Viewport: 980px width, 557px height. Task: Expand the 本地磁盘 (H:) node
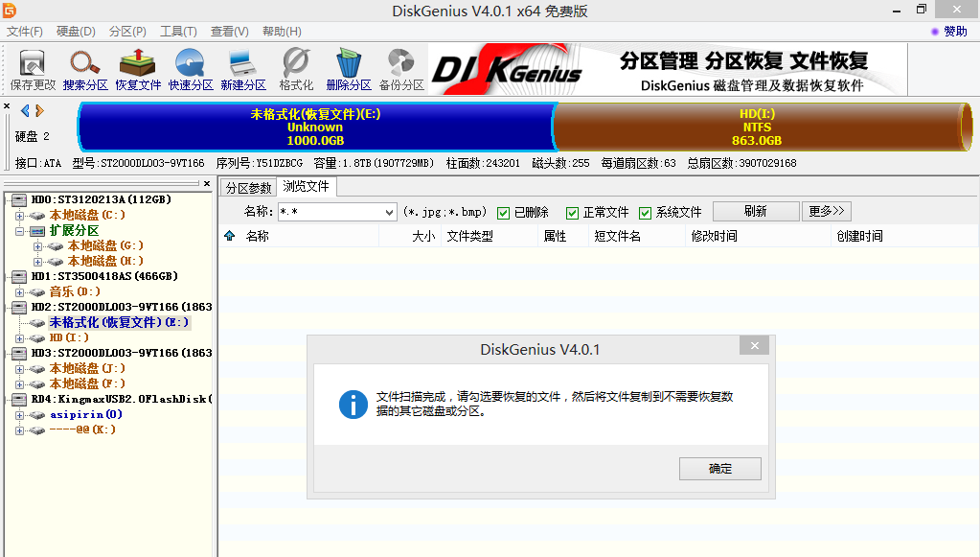37,262
